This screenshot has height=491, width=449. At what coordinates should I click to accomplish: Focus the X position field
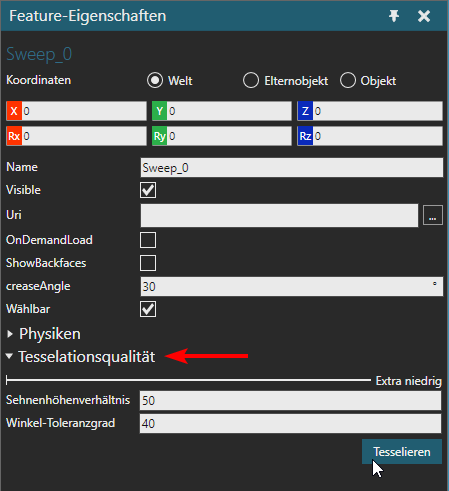84,111
